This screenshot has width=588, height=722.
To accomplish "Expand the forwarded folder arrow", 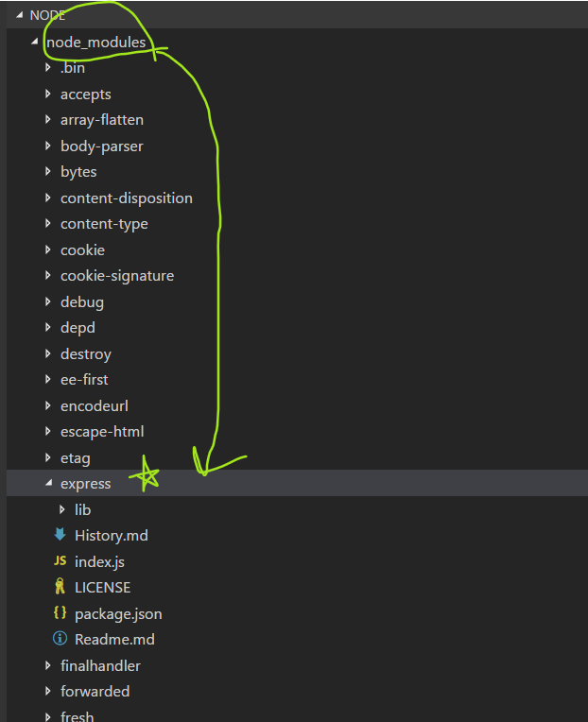I will [x=48, y=691].
